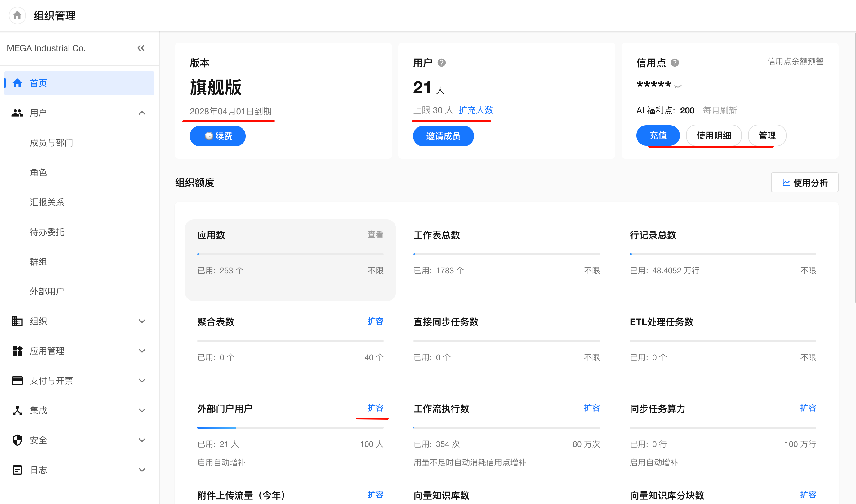Image resolution: width=856 pixels, height=504 pixels.
Task: Click 启用自动增补 under 外部门户用户
Action: (221, 462)
